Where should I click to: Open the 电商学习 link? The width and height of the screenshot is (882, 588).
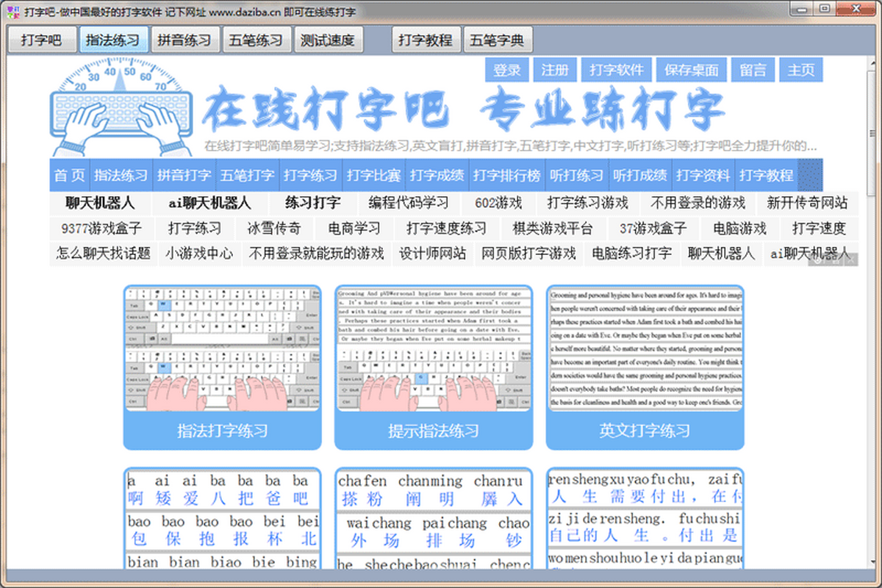click(354, 229)
